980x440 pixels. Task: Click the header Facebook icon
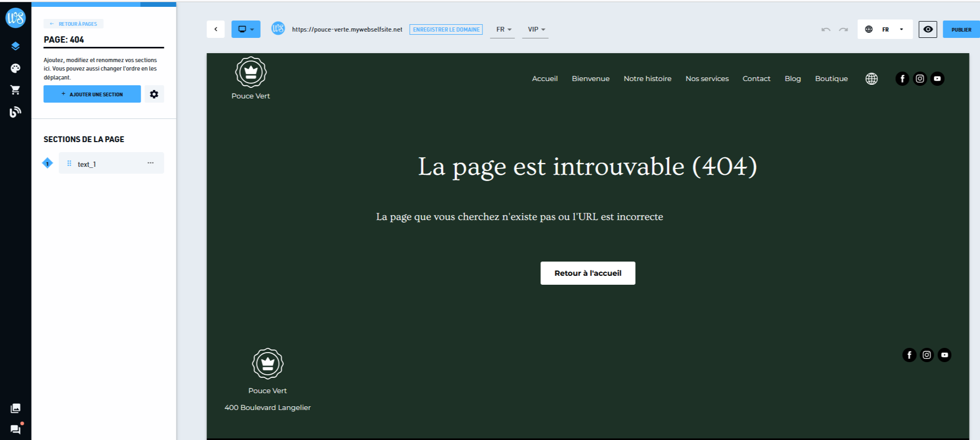click(x=902, y=78)
